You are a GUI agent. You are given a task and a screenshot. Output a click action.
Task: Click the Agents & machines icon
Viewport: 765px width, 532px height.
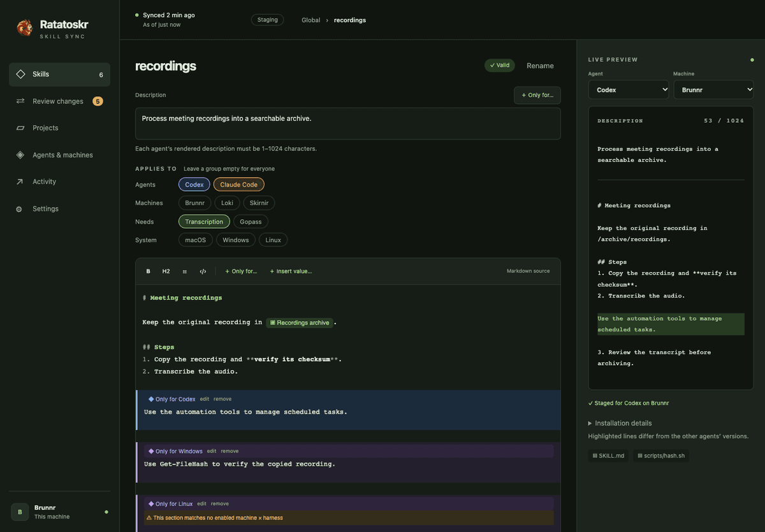click(x=20, y=155)
